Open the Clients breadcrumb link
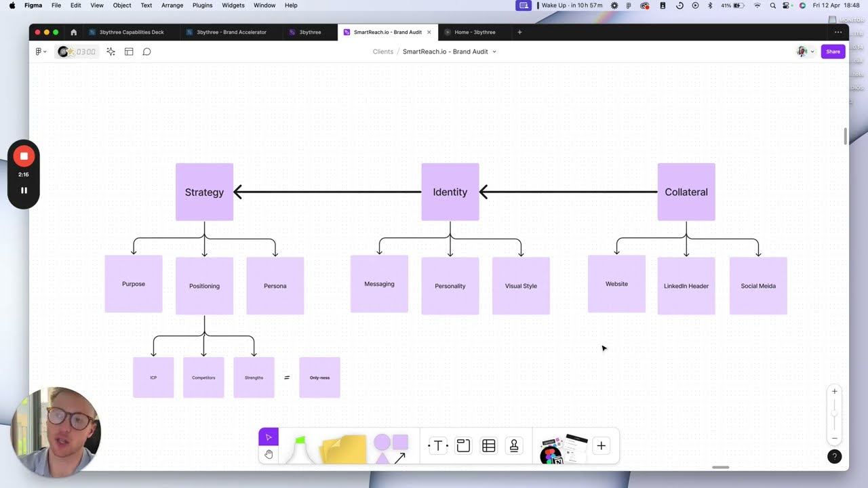 382,52
